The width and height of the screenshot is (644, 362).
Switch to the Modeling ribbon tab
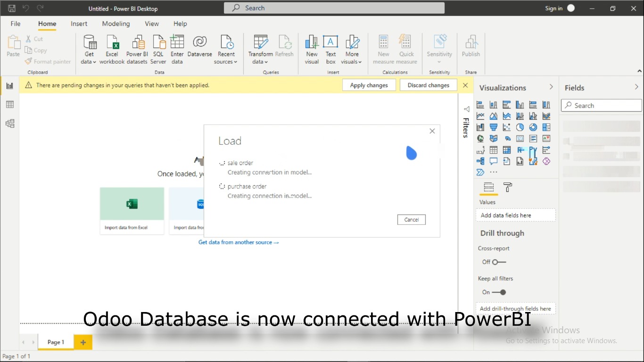point(116,24)
